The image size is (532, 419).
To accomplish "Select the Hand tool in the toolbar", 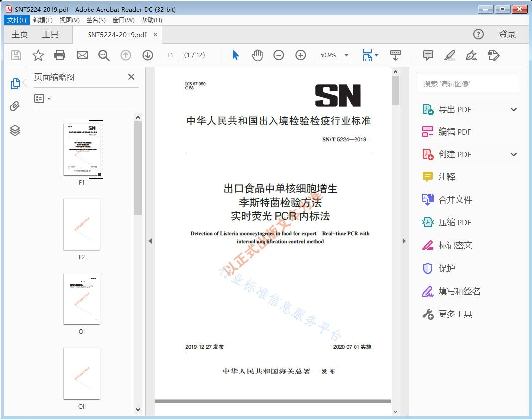I will (x=257, y=55).
